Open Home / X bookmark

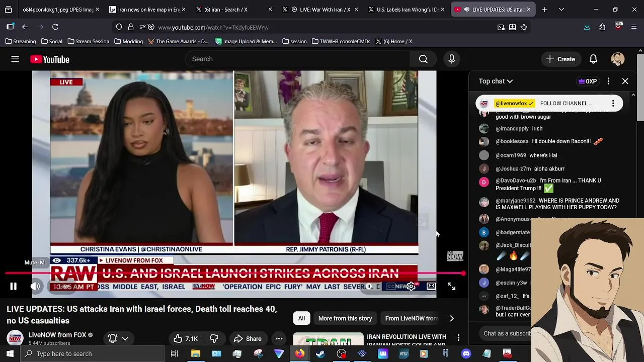tap(393, 41)
